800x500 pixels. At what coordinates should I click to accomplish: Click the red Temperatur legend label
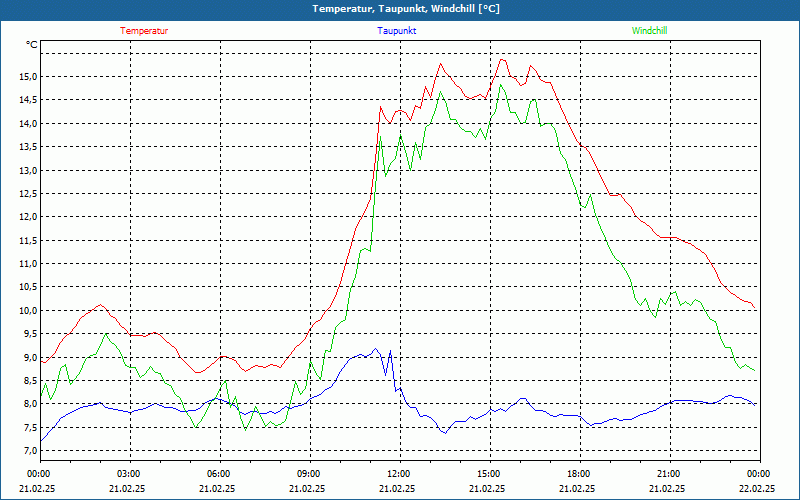tap(144, 31)
